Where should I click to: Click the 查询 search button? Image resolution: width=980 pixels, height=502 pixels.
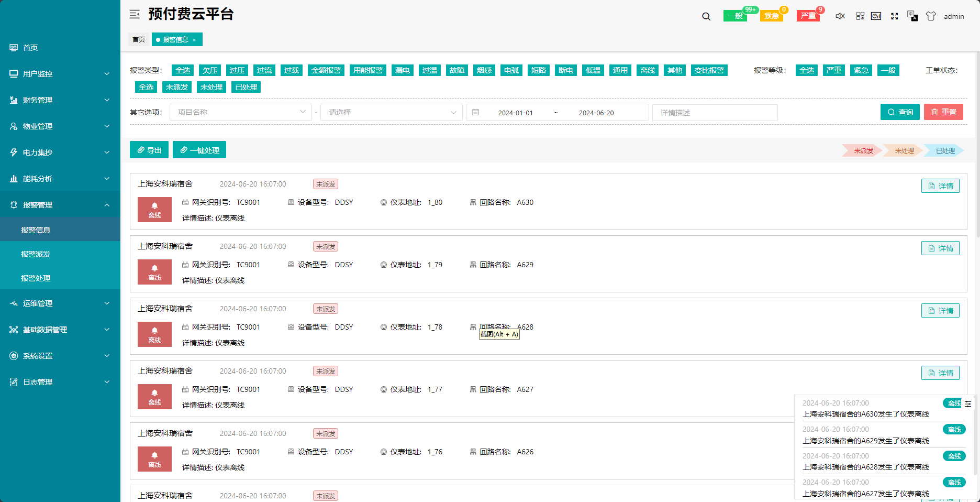900,112
